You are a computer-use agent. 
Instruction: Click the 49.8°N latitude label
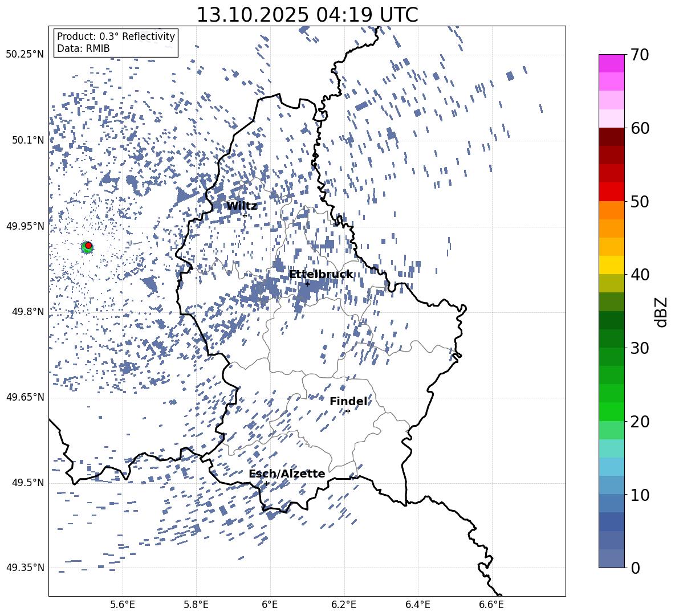(x=27, y=312)
